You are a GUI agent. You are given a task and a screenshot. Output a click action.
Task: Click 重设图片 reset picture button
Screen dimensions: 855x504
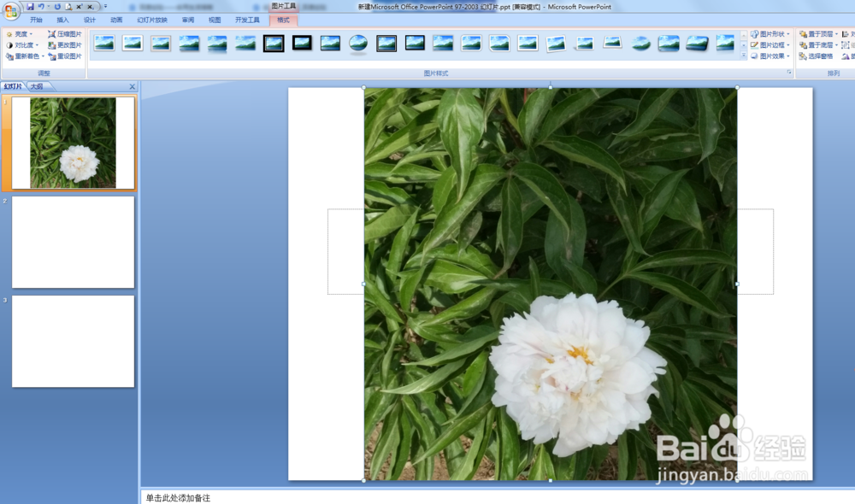coord(65,56)
